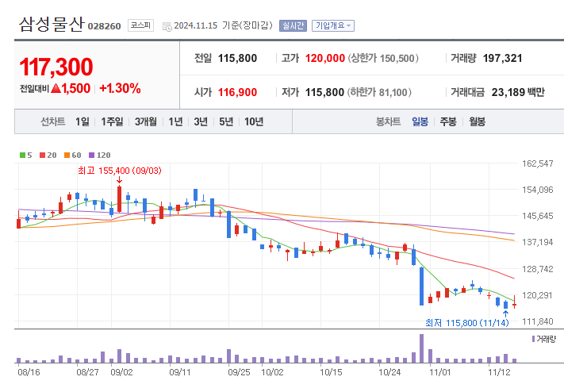
Task: Click the 11/12 date axis label
Action: coord(499,372)
